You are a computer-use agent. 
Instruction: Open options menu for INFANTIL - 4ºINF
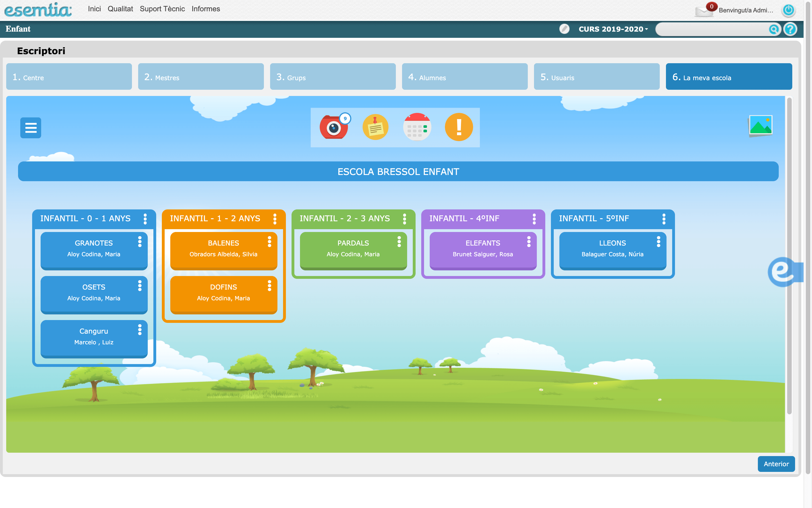(534, 219)
